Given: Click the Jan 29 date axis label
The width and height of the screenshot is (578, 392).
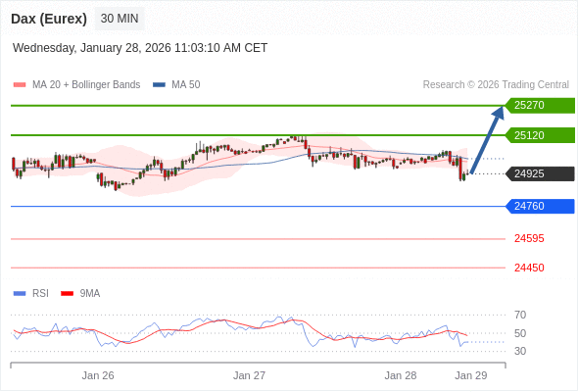Looking at the screenshot, I should coord(471,375).
